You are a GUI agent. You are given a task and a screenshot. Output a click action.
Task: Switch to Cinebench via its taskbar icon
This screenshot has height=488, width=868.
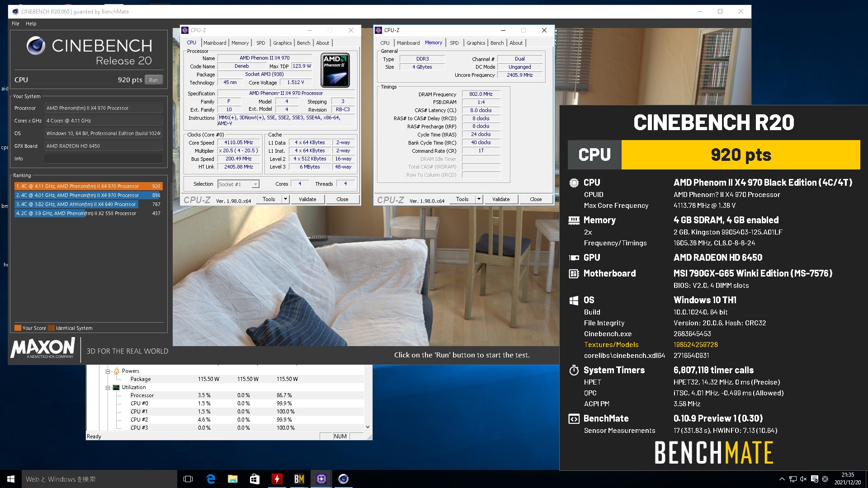343,479
